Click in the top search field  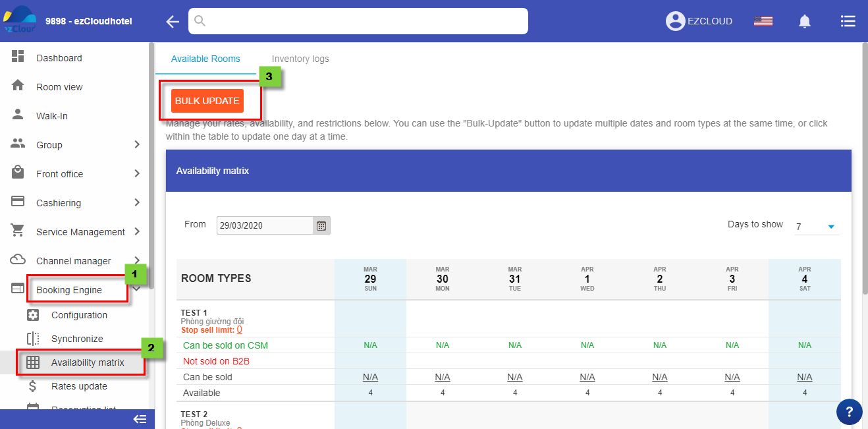pos(358,21)
